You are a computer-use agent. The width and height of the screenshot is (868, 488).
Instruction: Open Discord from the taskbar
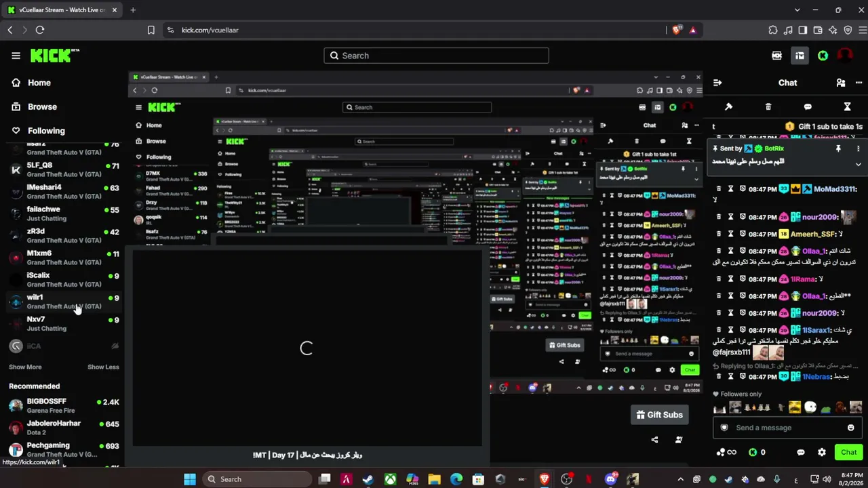(x=611, y=479)
